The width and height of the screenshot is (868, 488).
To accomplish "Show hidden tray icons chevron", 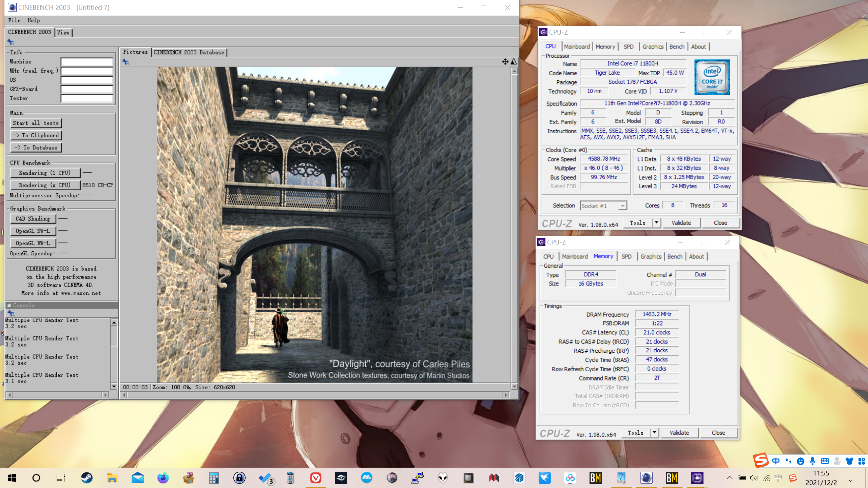I will click(x=729, y=478).
